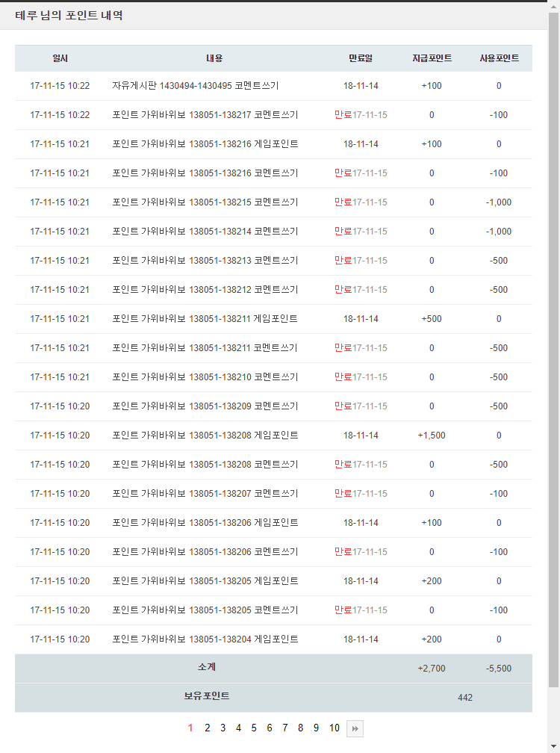Select page 5 in the pagination

(254, 728)
